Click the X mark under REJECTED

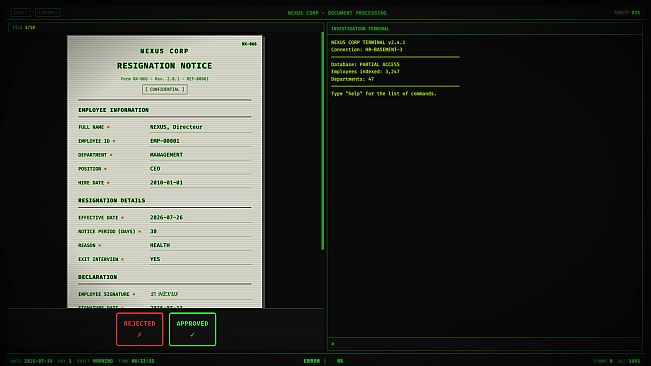click(x=140, y=334)
